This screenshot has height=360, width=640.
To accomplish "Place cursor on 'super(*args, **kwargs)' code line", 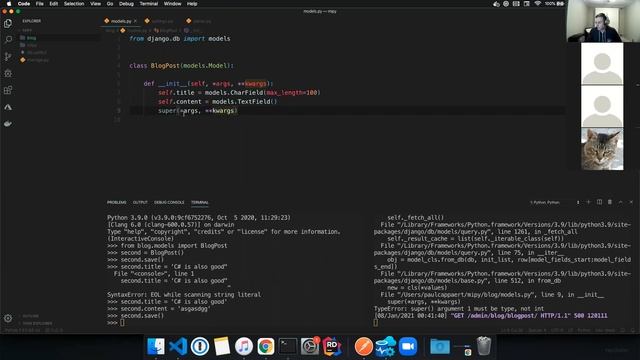I will [198, 111].
